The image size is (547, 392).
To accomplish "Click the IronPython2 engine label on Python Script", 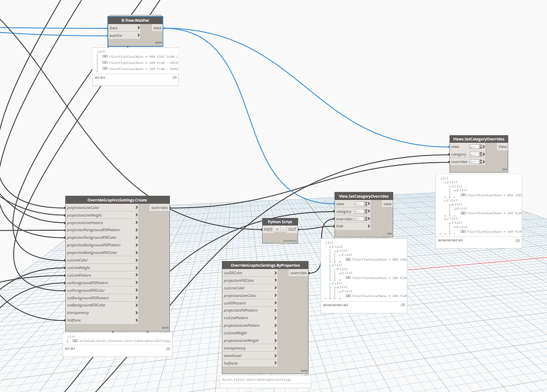I will click(x=290, y=240).
